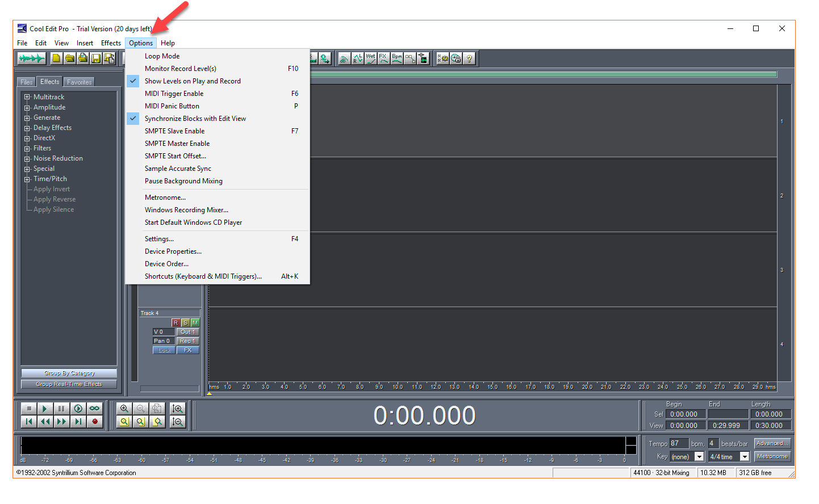Viewport: 819px width, 504px height.
Task: Expand the Amplitude effects category
Action: (x=27, y=107)
